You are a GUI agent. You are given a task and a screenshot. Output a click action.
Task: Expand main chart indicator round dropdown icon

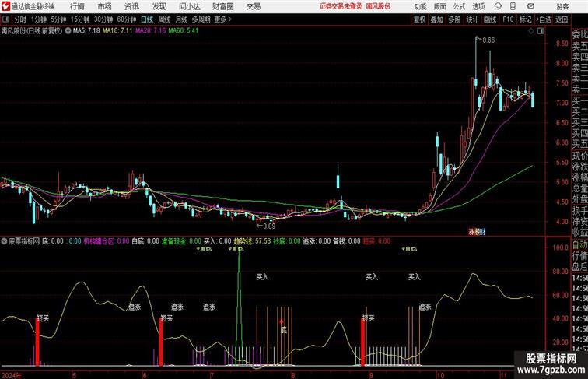68,31
